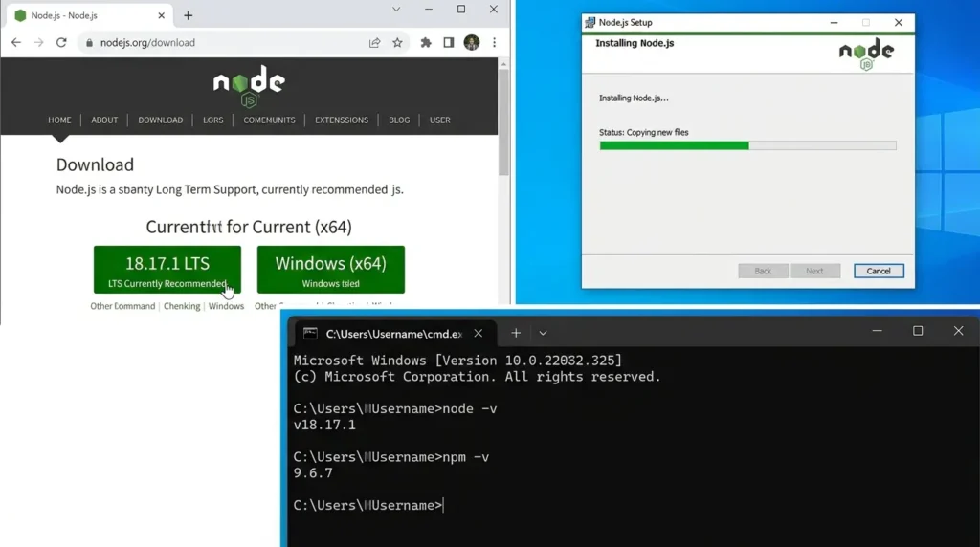Open COMEMUNITS in the website navigation
980x547 pixels.
[269, 120]
